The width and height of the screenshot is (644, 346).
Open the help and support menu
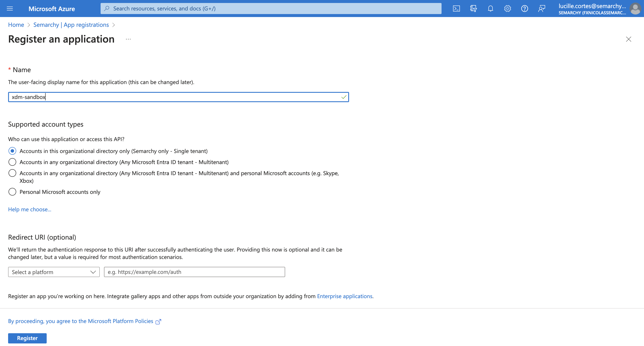coord(524,8)
